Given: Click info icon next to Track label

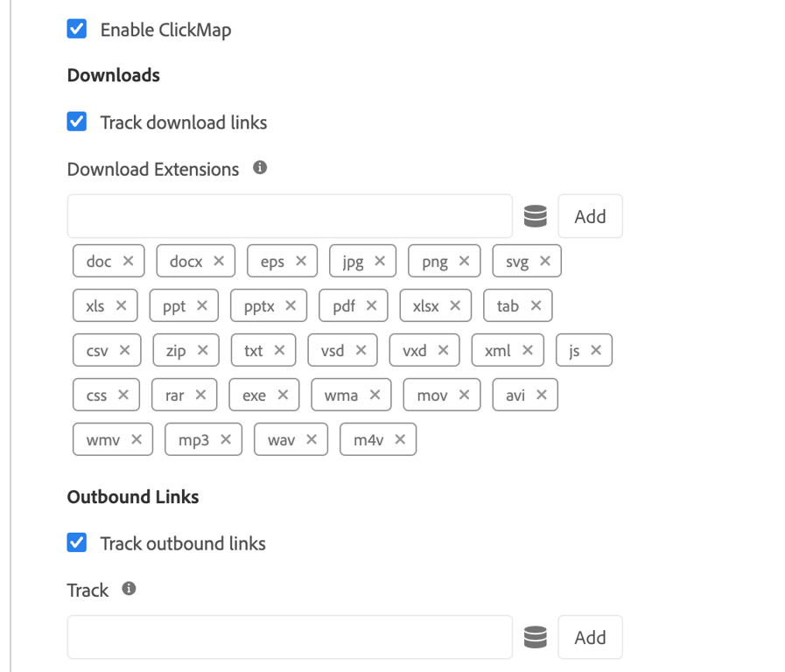Looking at the screenshot, I should coord(129,588).
